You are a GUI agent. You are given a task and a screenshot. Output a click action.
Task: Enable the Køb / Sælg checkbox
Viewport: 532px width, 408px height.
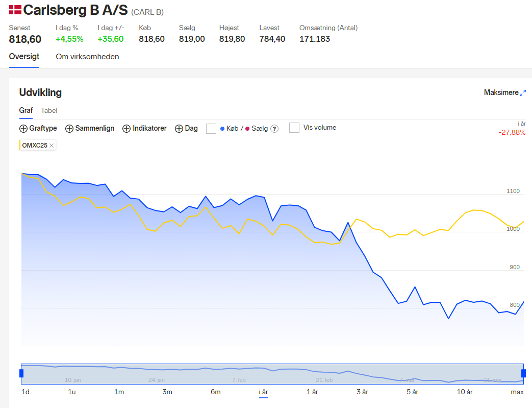[211, 128]
